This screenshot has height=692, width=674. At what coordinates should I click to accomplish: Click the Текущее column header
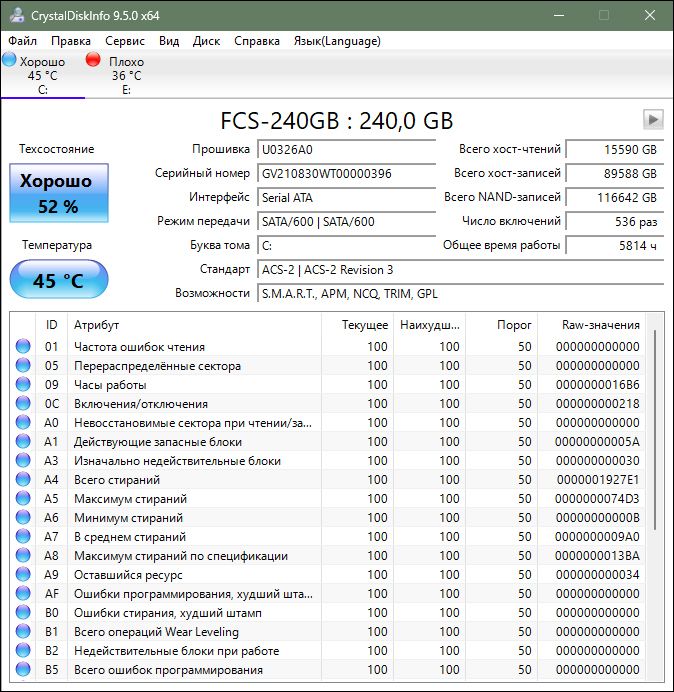pos(358,325)
